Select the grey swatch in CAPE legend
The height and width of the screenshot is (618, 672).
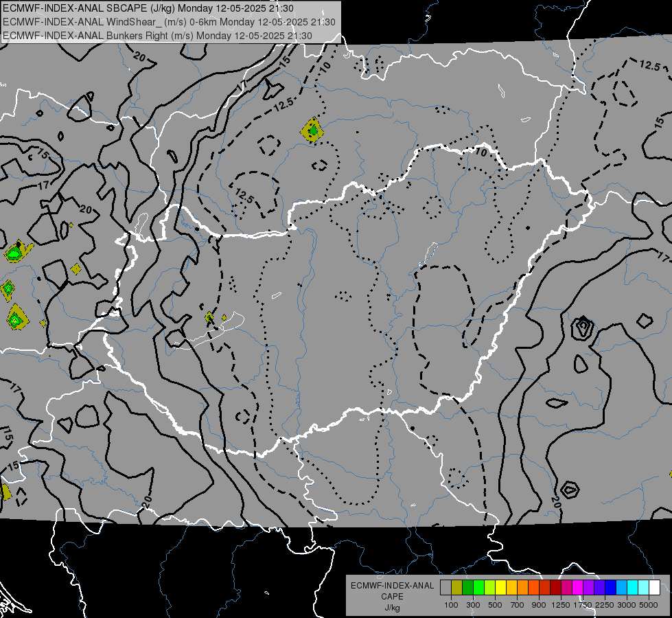click(x=445, y=588)
